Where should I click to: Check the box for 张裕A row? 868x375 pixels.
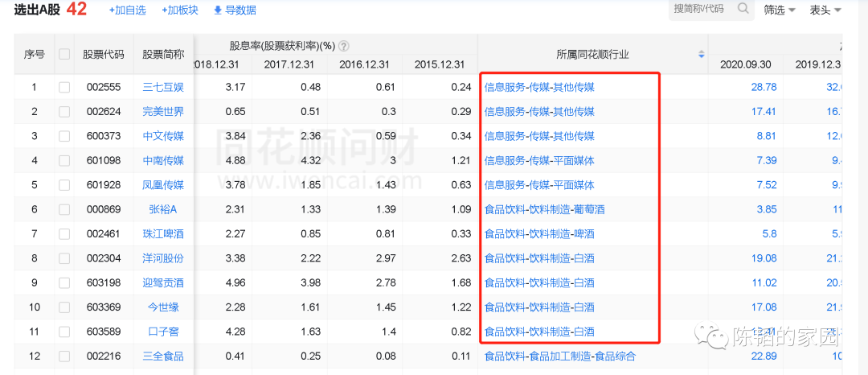click(x=64, y=209)
